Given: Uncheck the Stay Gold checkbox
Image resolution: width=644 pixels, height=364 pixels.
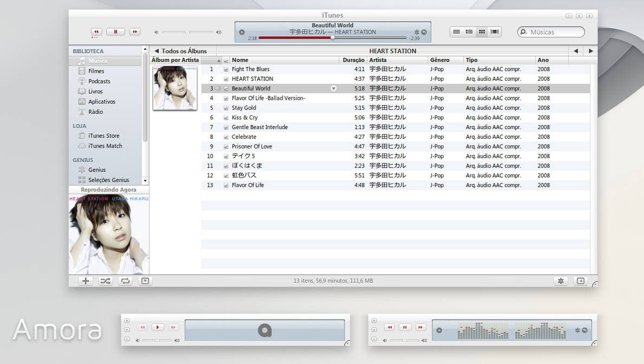Looking at the screenshot, I should click(x=226, y=108).
